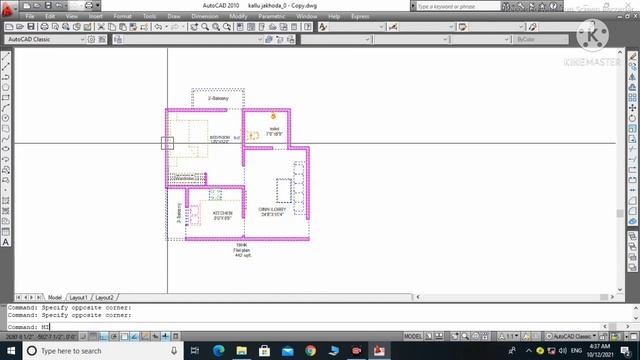Toggle Snap Mode in status bar
This screenshot has width=640, height=360.
(x=84, y=337)
